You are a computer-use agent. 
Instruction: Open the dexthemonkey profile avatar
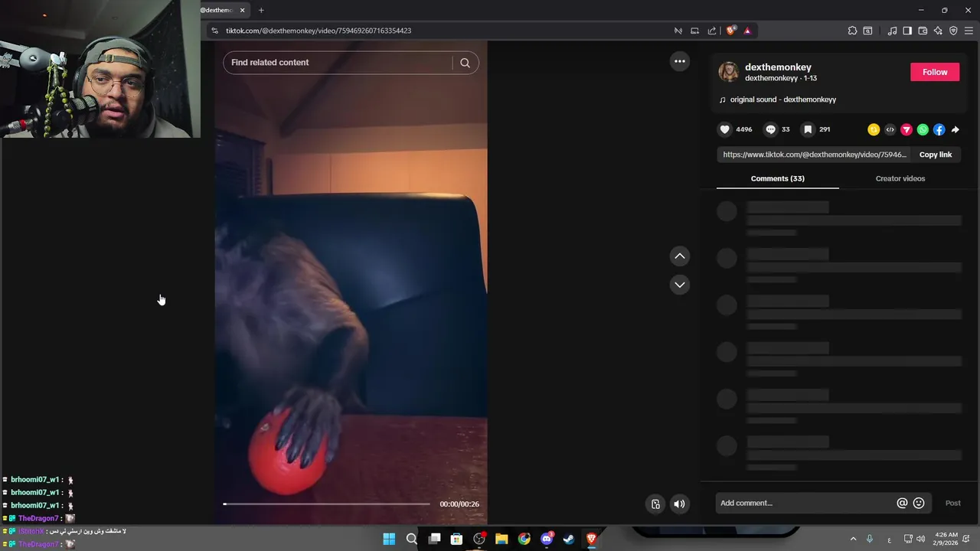tap(728, 72)
